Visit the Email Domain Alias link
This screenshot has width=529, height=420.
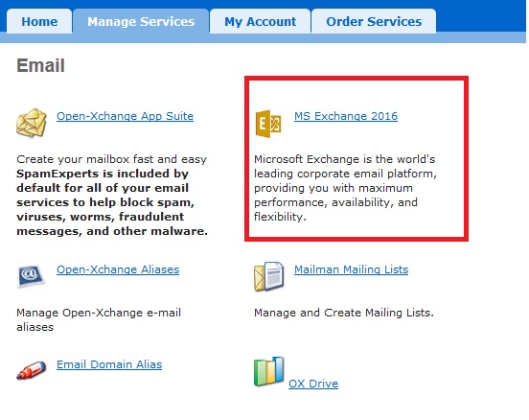109,364
